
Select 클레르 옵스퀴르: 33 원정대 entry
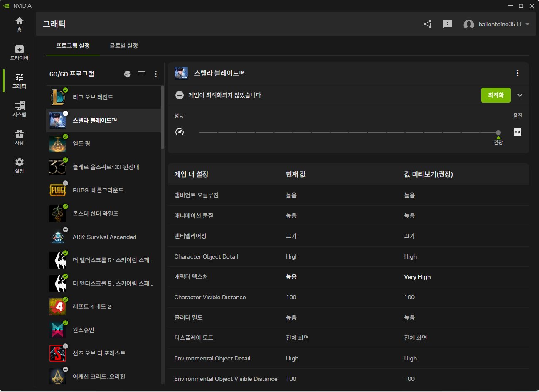(x=103, y=167)
